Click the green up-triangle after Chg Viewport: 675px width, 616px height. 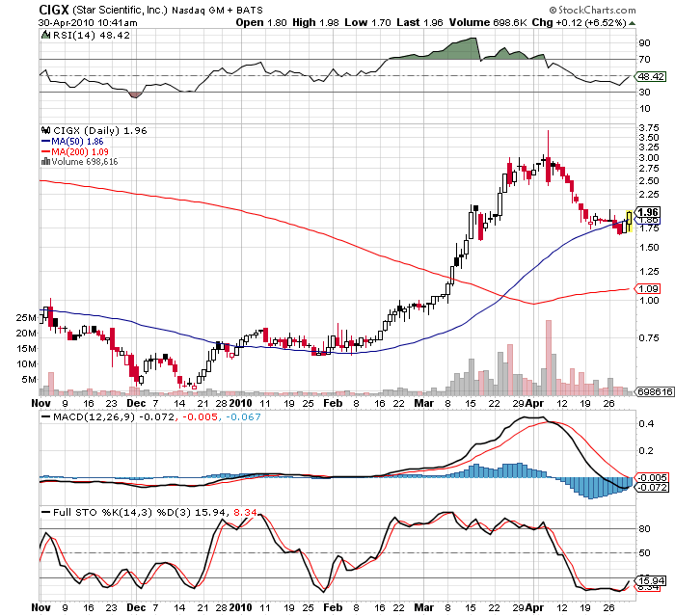coord(632,23)
